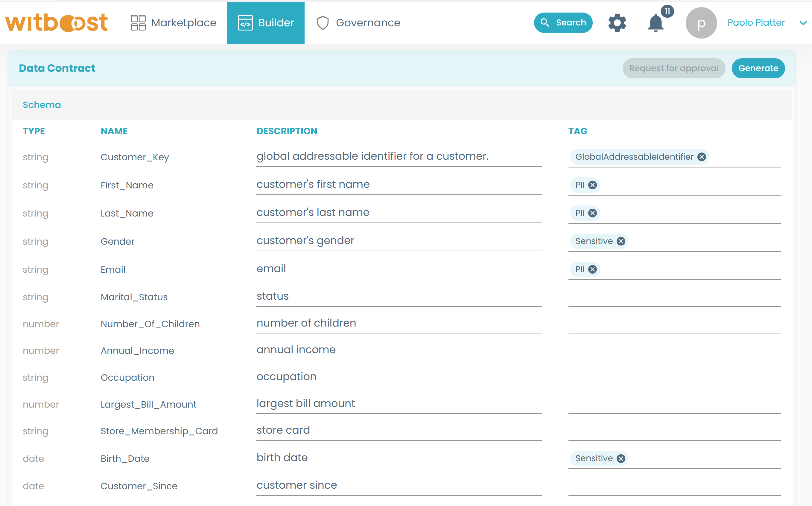
Task: Click the Data Contract title
Action: coord(57,68)
